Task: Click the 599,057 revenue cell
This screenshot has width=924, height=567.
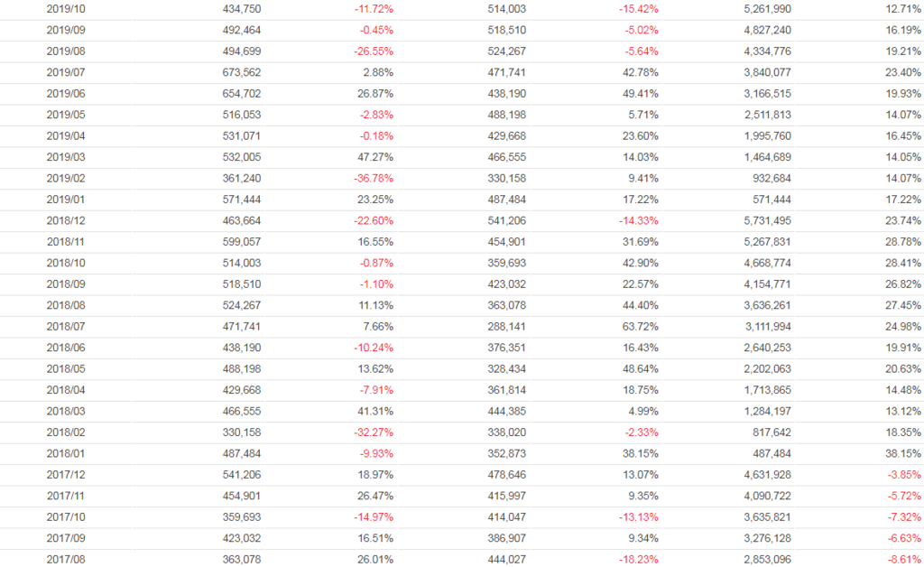Action: pos(242,242)
